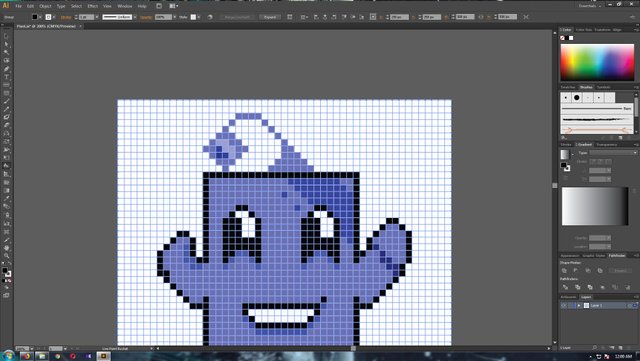Toggle fill and stroke box in toolbox
640x361 pixels.
7,272
